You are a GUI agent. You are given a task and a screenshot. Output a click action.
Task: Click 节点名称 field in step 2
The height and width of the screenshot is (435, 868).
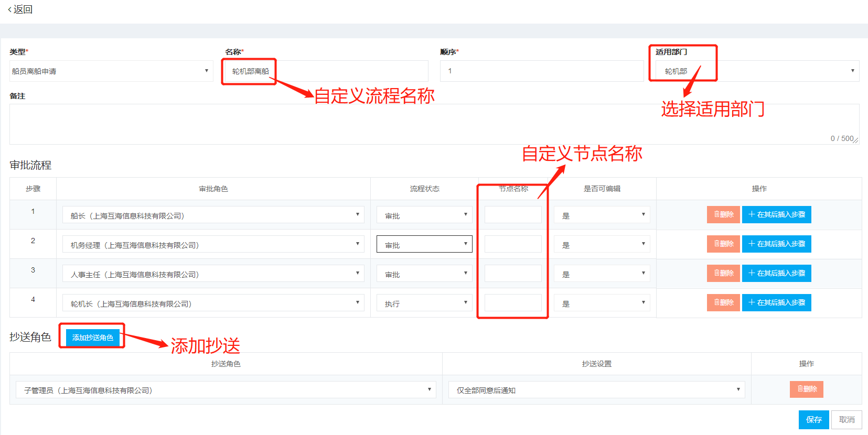pos(513,244)
